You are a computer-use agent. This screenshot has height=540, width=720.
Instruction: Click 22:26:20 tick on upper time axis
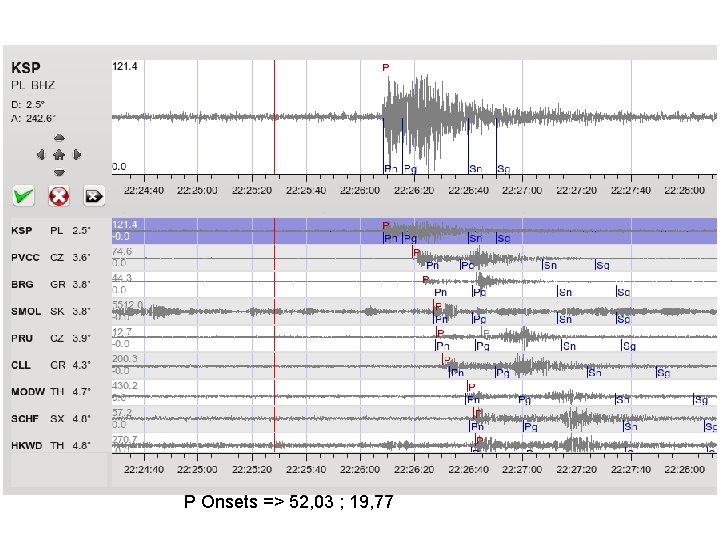point(414,190)
